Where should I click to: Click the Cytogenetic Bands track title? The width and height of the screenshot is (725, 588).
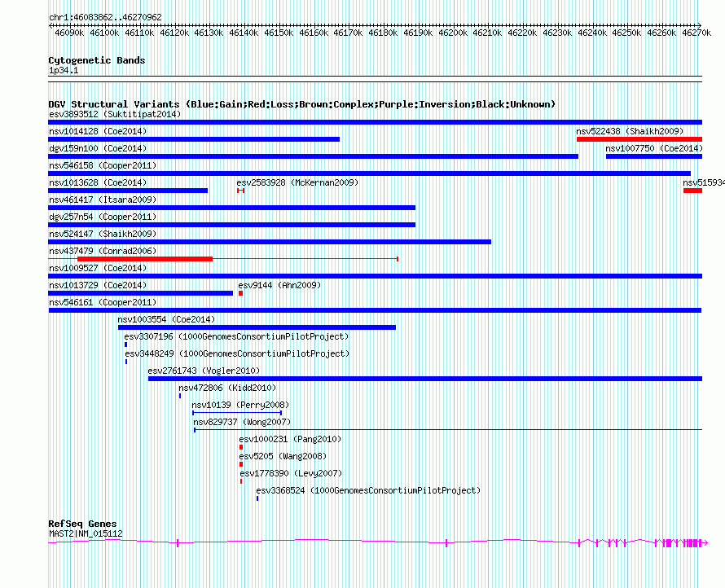tap(97, 60)
